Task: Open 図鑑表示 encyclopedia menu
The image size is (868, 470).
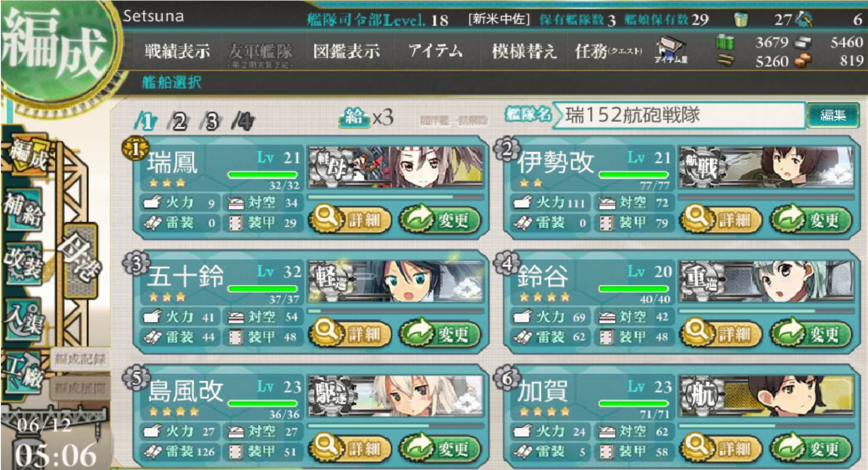Action: point(346,51)
